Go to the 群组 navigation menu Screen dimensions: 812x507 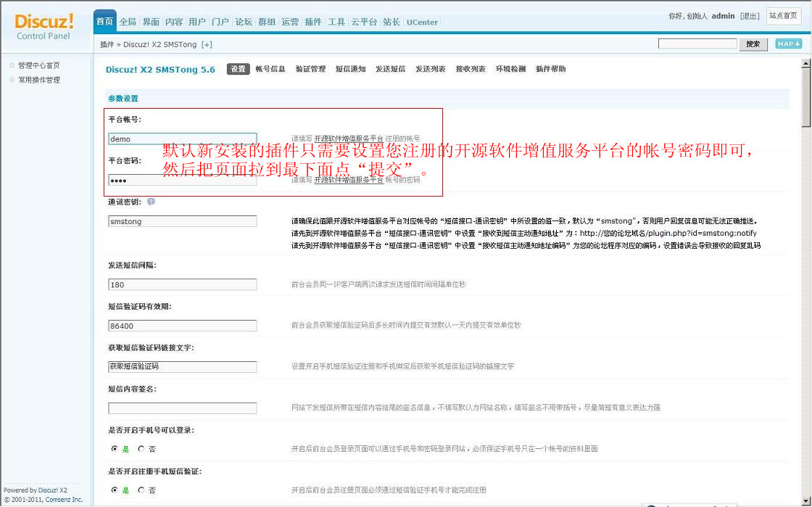tap(267, 22)
